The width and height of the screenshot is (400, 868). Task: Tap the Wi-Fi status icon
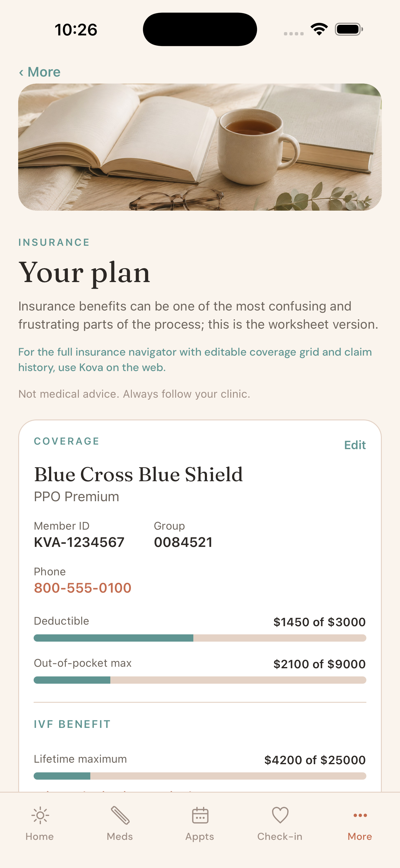[319, 29]
